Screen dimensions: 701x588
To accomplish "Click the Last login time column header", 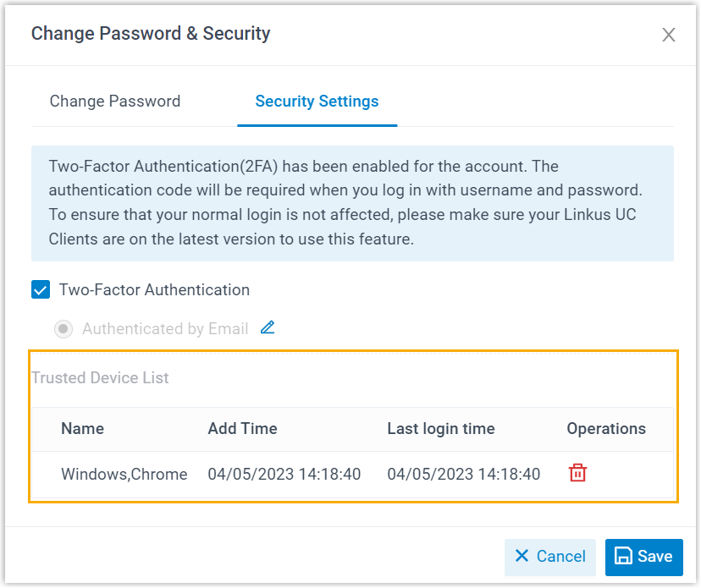I will (x=440, y=429).
